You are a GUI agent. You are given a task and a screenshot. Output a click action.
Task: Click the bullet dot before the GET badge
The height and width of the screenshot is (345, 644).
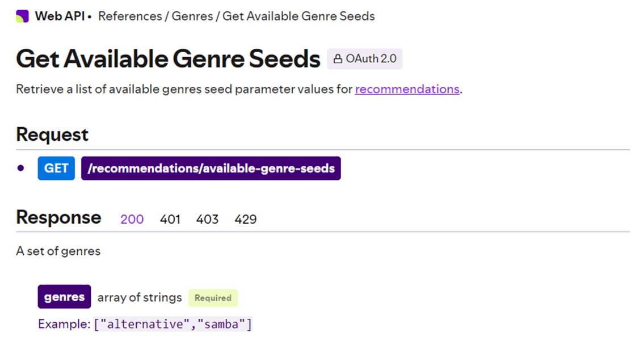[x=21, y=168]
